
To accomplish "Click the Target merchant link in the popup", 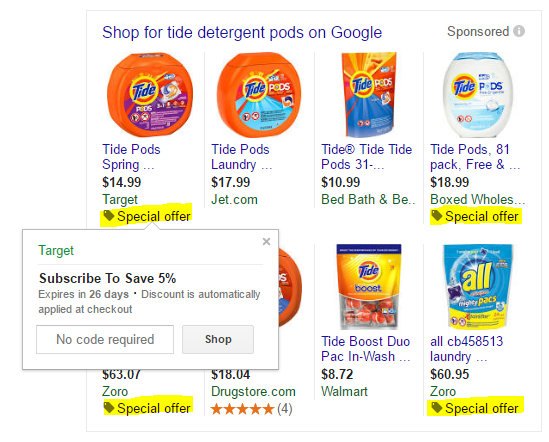I will [x=56, y=250].
